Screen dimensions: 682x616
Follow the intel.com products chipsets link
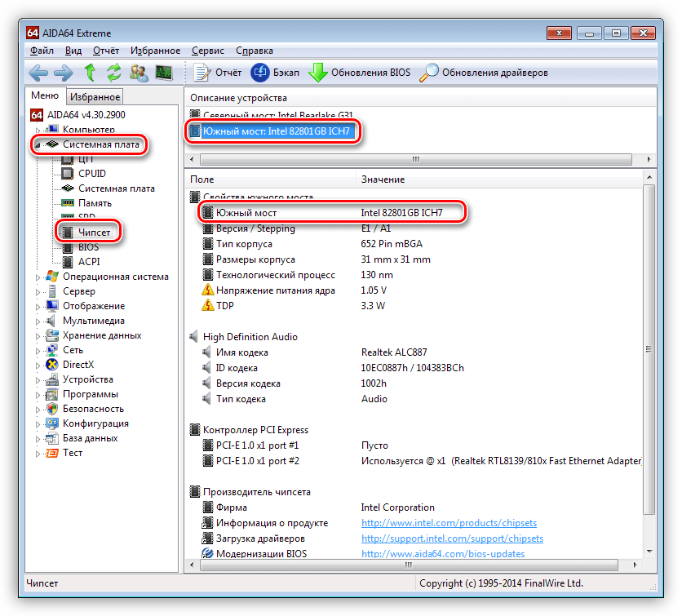(x=449, y=523)
